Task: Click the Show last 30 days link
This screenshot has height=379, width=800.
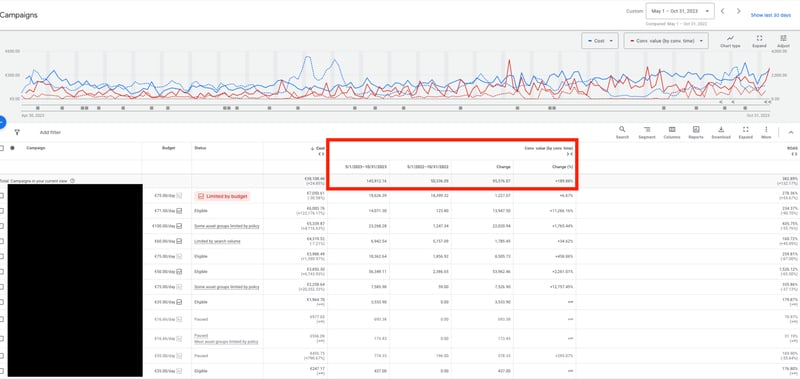Action: click(770, 15)
